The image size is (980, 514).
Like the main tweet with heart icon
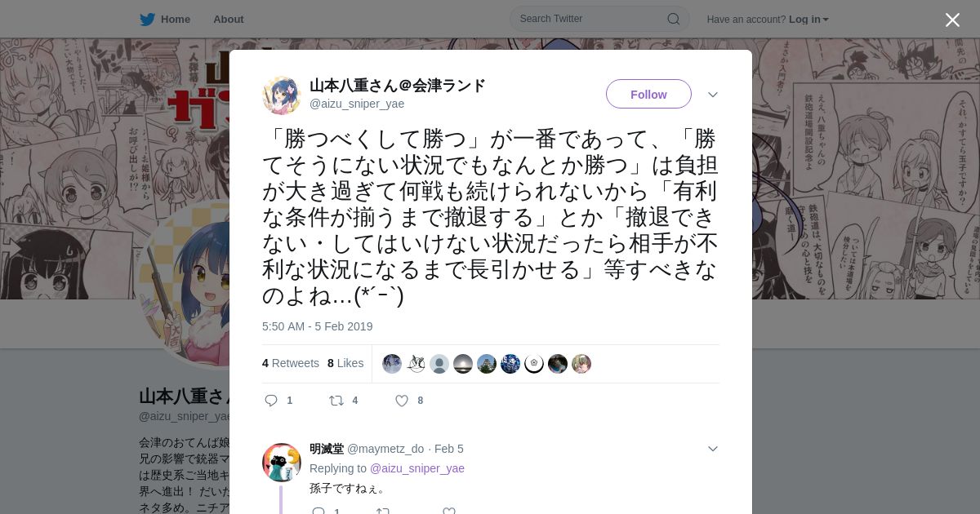402,401
